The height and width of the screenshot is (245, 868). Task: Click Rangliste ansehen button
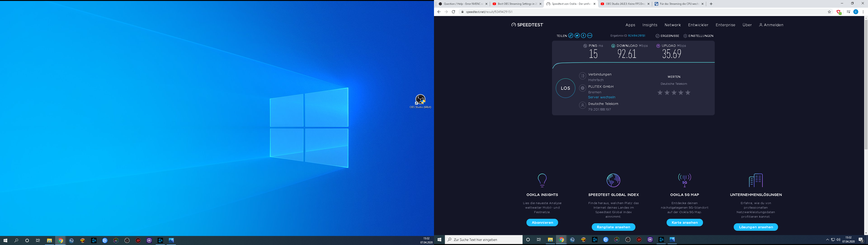[x=613, y=227]
